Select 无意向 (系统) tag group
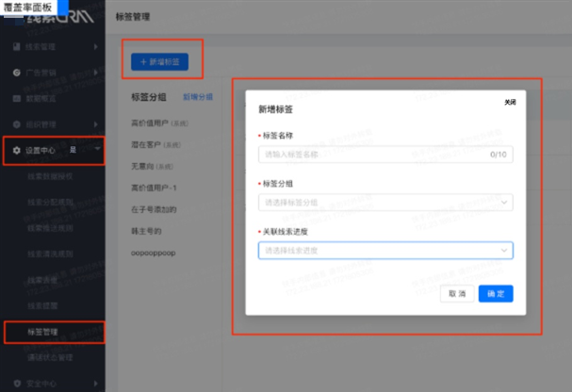The width and height of the screenshot is (572, 392). click(152, 166)
